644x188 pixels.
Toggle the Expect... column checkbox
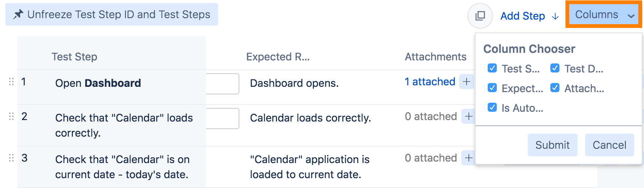pyautogui.click(x=492, y=88)
